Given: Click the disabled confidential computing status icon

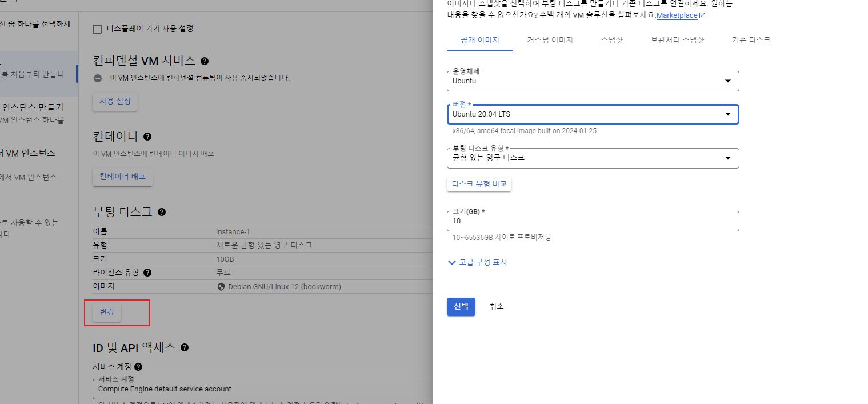Looking at the screenshot, I should coord(98,78).
